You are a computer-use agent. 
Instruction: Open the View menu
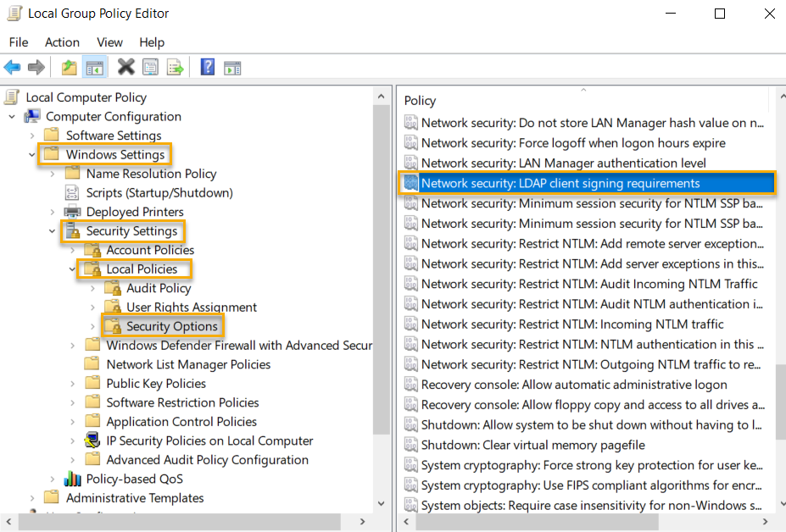[x=109, y=42]
